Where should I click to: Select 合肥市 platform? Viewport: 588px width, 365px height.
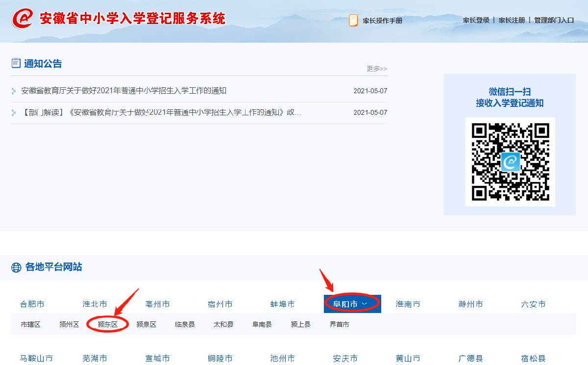32,304
